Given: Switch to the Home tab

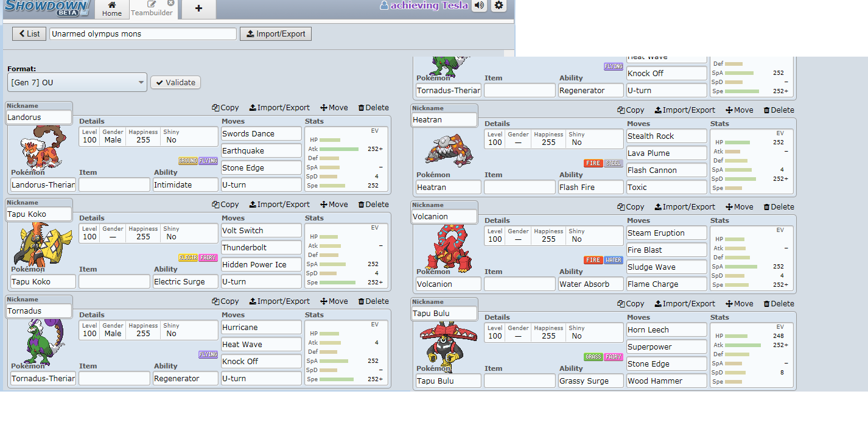Looking at the screenshot, I should pyautogui.click(x=111, y=9).
